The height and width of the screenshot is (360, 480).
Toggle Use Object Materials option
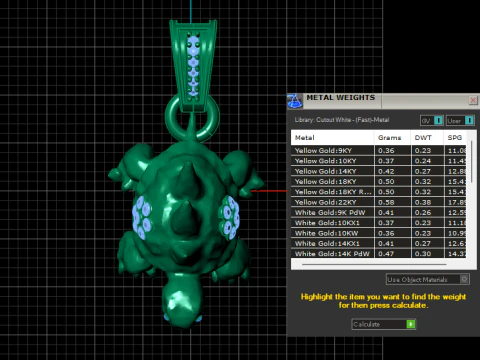coord(428,279)
